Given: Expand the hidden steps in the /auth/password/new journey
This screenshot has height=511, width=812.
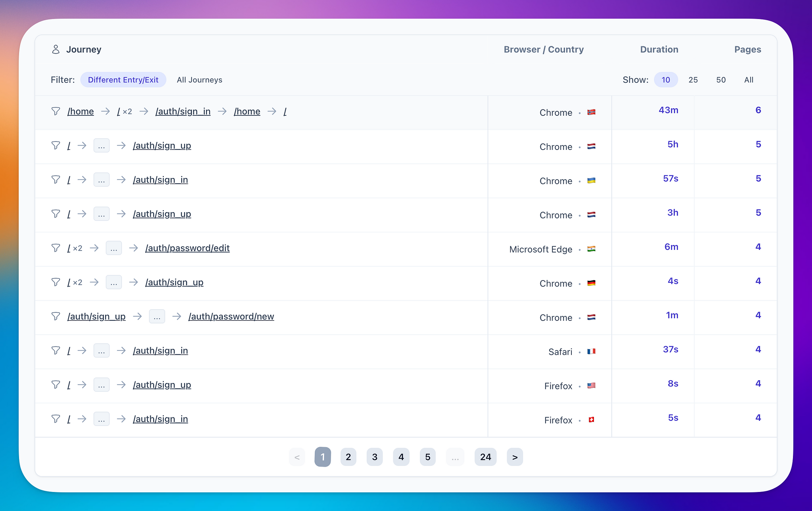Looking at the screenshot, I should 157,316.
